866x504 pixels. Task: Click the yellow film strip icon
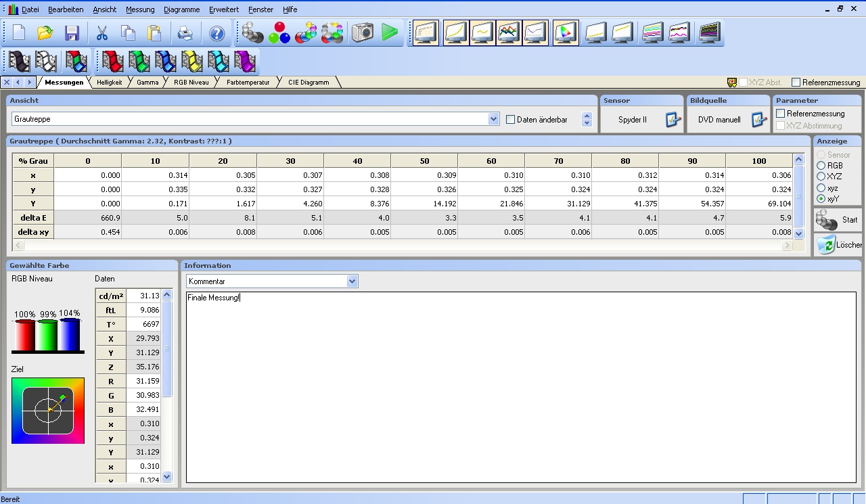[x=192, y=62]
